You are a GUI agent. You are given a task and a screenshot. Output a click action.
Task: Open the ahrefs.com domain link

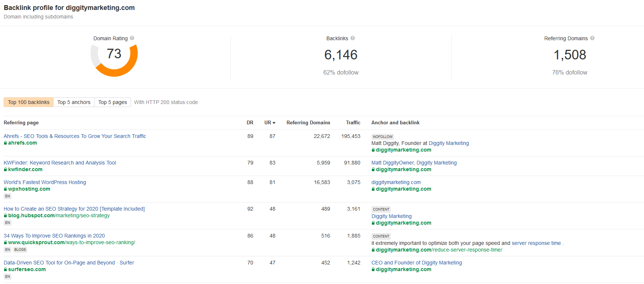coord(23,143)
